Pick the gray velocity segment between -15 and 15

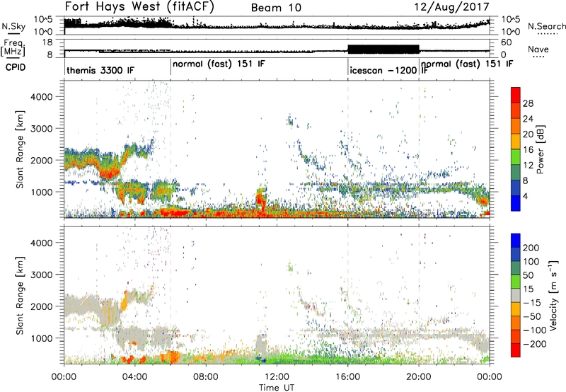click(516, 295)
